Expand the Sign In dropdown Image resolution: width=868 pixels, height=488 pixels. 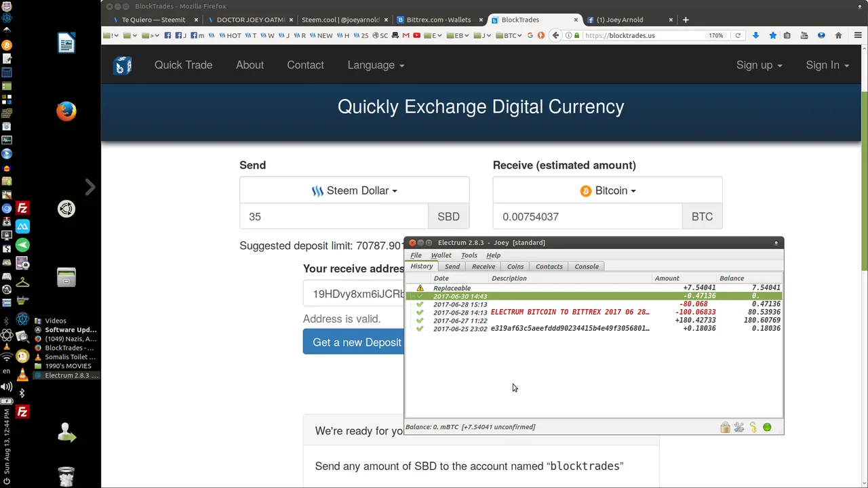[827, 65]
